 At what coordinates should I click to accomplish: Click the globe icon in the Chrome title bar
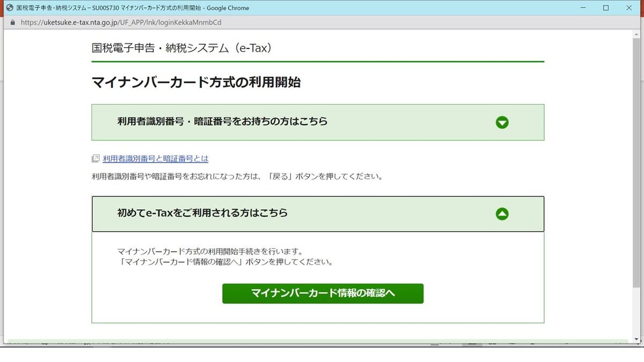[x=9, y=8]
